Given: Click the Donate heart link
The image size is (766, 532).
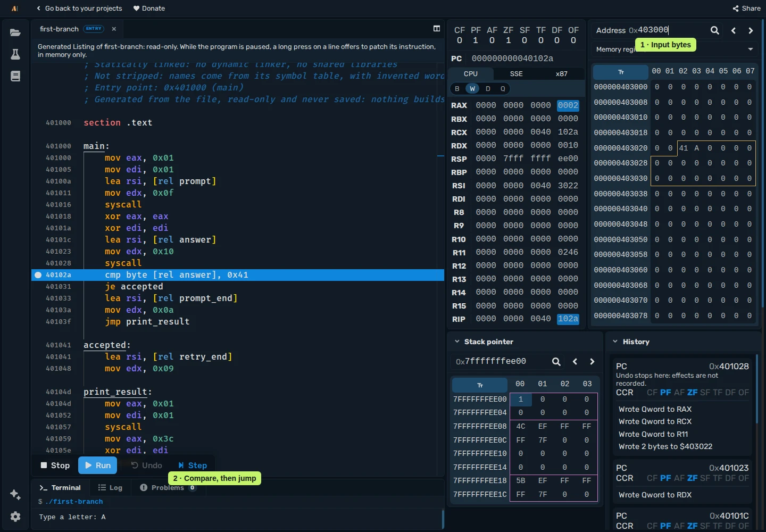Looking at the screenshot, I should click(x=149, y=9).
